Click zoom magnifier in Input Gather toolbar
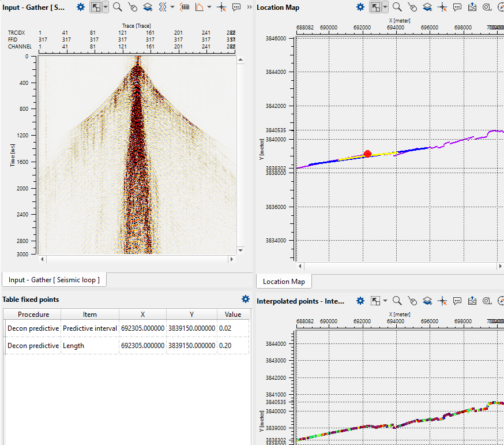Image resolution: width=504 pixels, height=445 pixels. coord(117,7)
